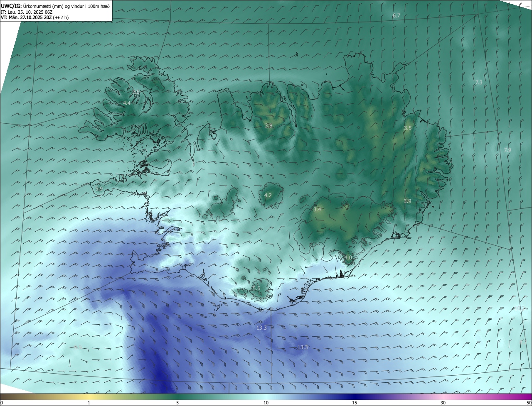Click the dark blue 15 mark on legend
Image resolution: width=532 pixels, height=406 pixels.
tap(355, 403)
